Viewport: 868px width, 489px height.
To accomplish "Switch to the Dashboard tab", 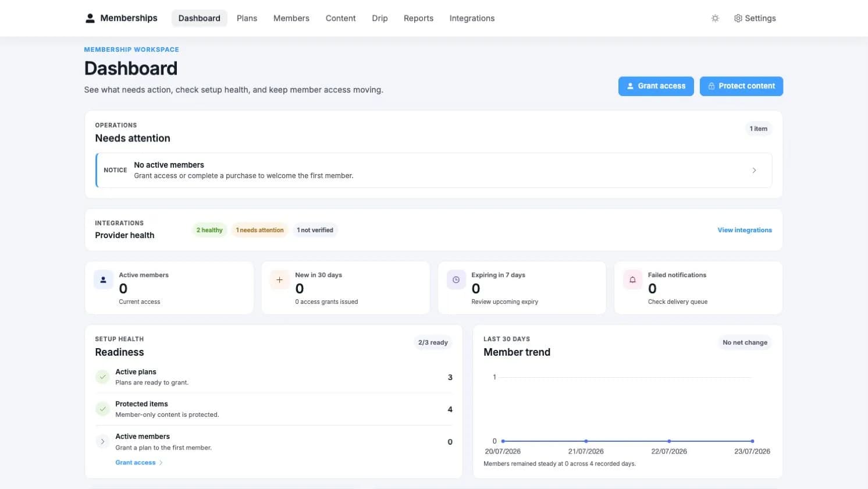I will click(x=199, y=18).
